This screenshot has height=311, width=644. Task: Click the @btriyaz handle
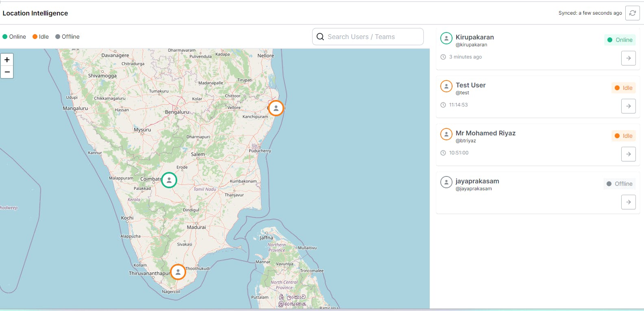pos(466,141)
